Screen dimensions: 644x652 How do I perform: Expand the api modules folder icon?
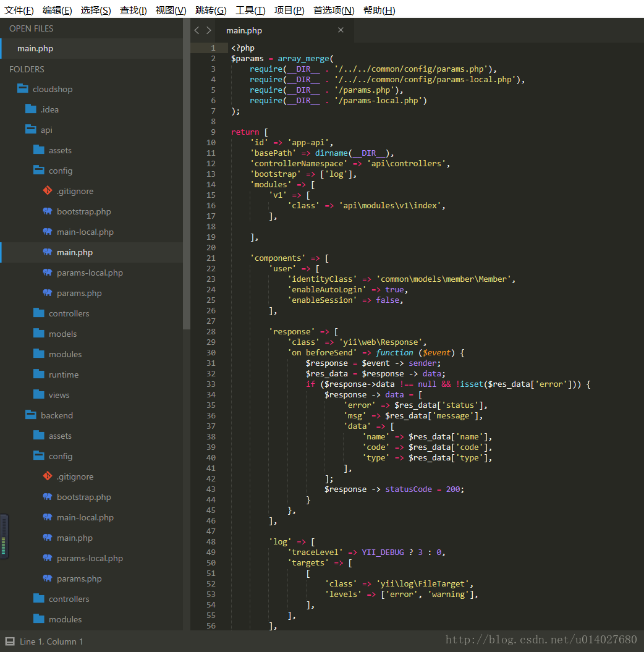pos(39,354)
